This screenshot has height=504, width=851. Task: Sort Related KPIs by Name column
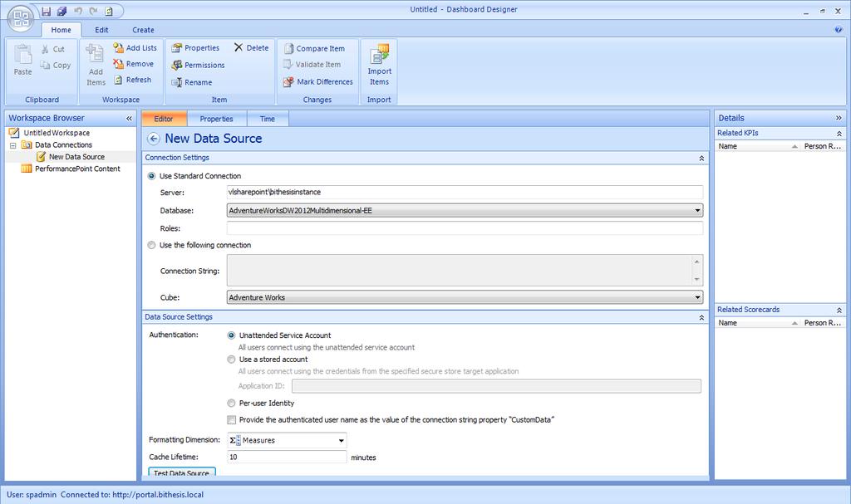point(758,146)
